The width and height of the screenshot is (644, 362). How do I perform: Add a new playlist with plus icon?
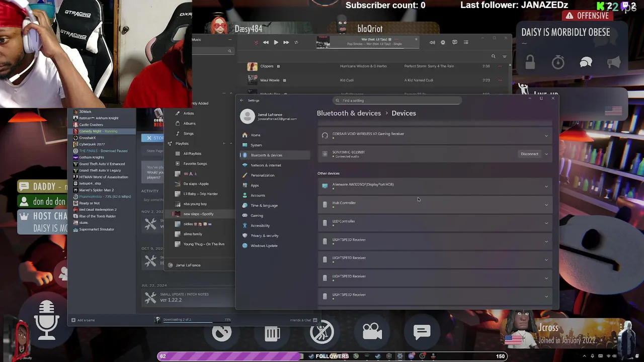tap(224, 143)
